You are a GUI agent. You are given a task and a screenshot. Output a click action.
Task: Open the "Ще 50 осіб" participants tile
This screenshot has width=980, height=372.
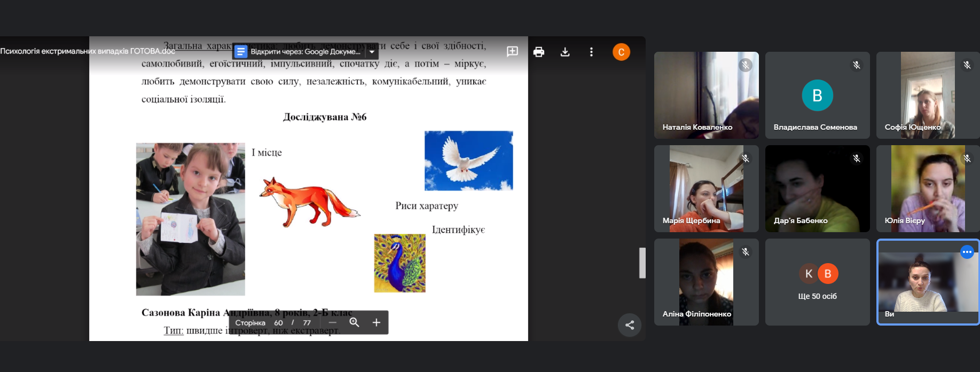click(x=818, y=282)
